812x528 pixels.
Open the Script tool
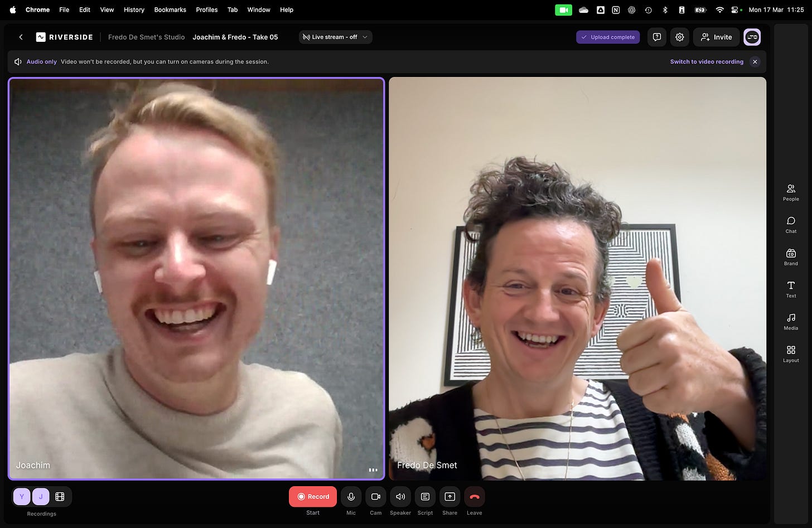425,496
